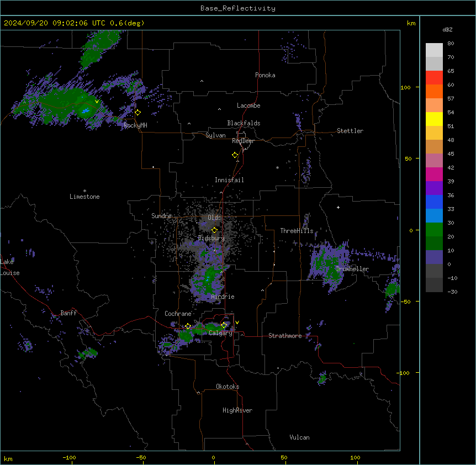
Task: Select the Sylvan label
Action: (215, 135)
